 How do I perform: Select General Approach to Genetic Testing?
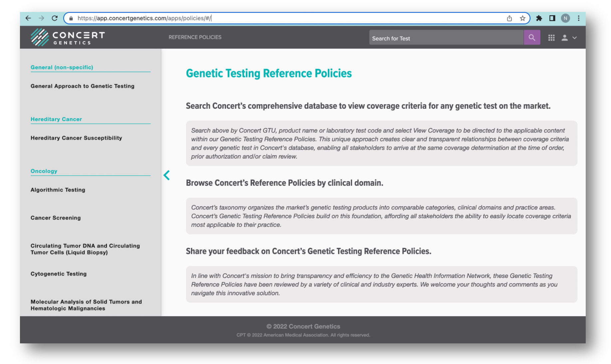[x=83, y=86]
